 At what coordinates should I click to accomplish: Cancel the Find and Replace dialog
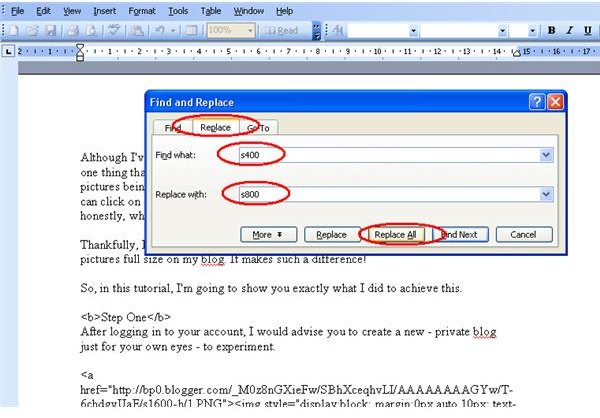[524, 235]
